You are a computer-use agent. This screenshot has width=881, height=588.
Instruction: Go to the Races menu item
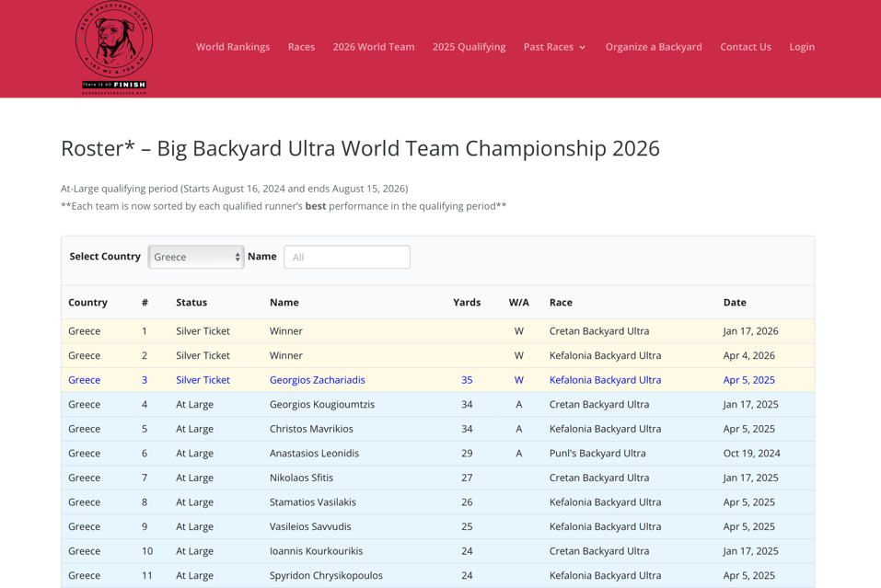pyautogui.click(x=301, y=47)
